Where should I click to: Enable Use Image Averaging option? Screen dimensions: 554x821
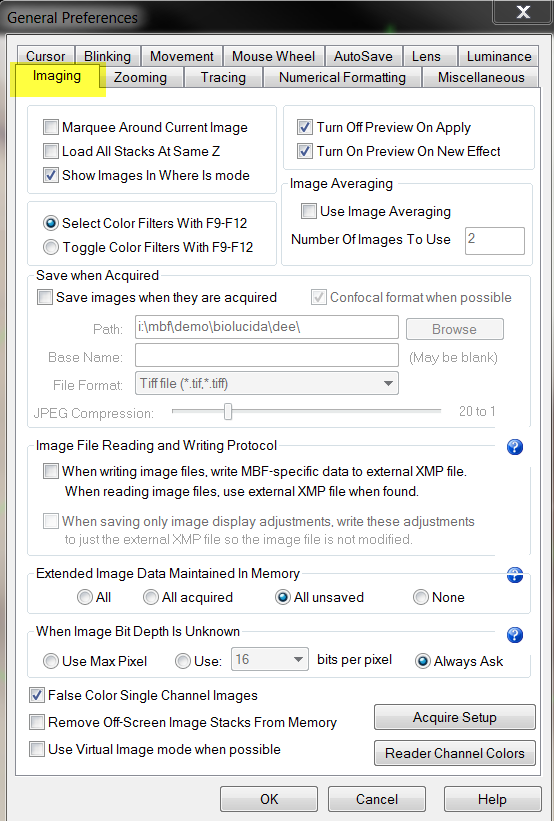tap(309, 211)
